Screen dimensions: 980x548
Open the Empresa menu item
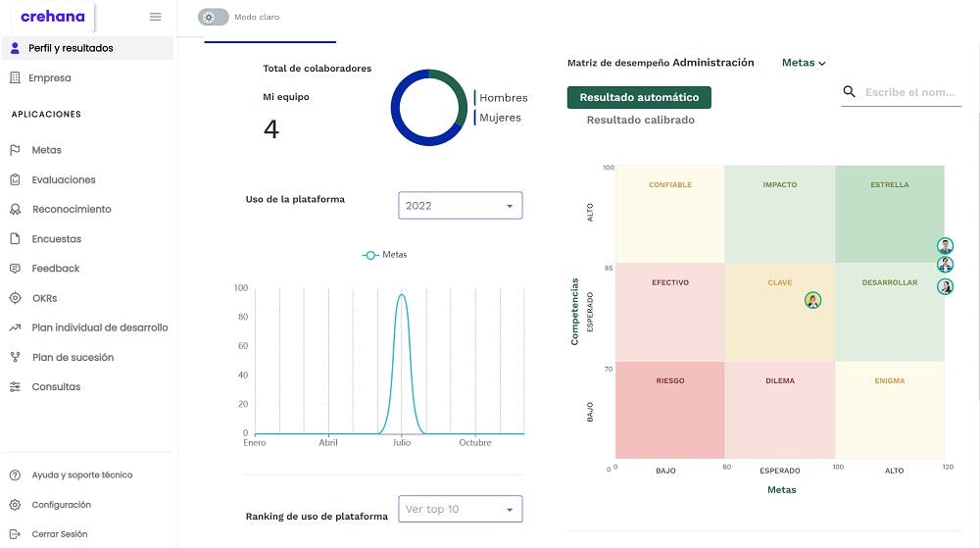51,77
